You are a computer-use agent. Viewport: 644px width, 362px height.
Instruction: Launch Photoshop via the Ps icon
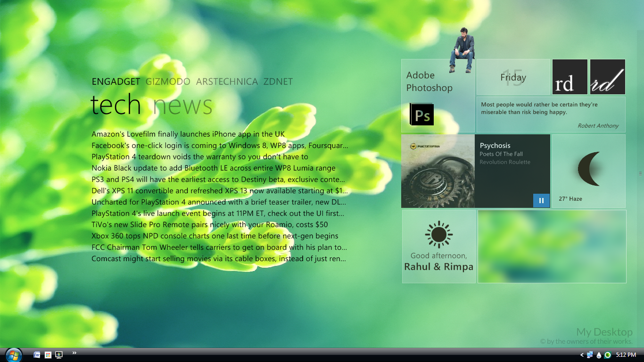(x=421, y=114)
